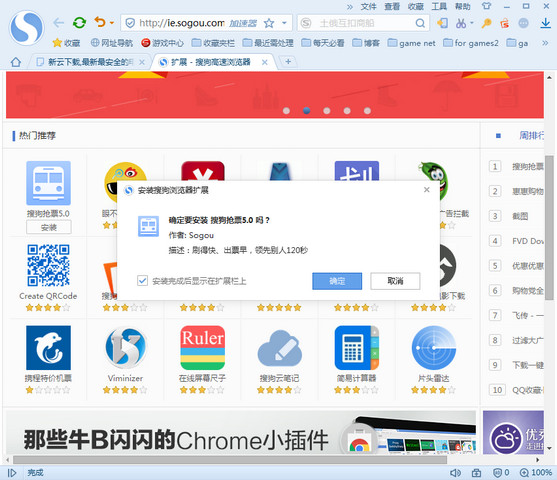Select the first banner carousel dot
Viewport: 557px width, 480px height.
(286, 111)
